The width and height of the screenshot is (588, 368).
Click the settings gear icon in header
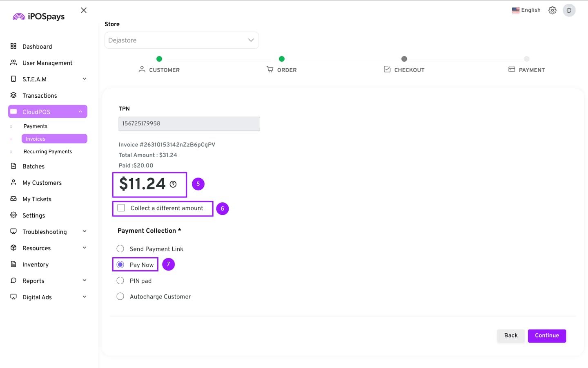(x=552, y=10)
